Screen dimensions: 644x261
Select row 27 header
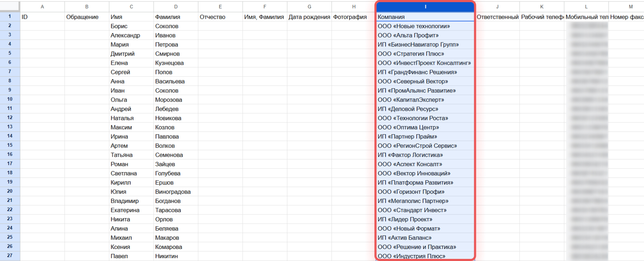(10, 256)
